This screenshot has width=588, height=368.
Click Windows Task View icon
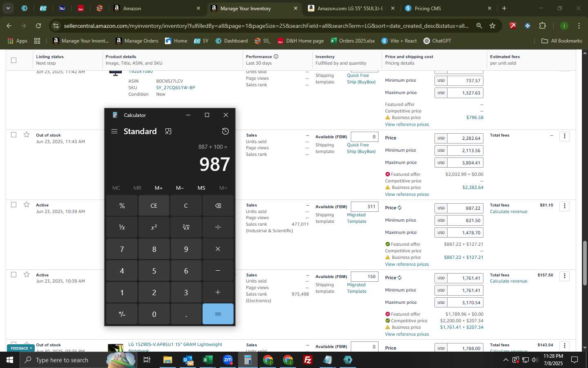coord(147,360)
